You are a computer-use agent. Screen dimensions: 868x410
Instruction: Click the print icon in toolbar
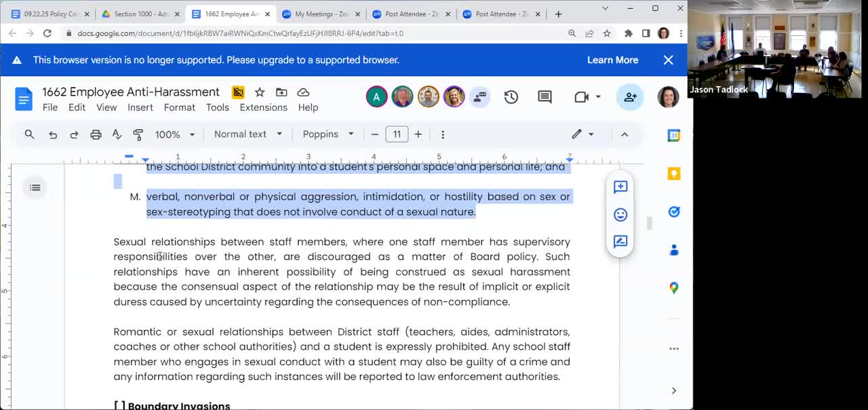96,134
